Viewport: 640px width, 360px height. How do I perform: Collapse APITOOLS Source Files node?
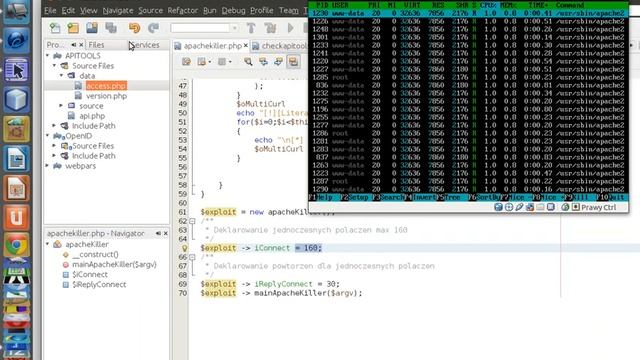point(55,65)
